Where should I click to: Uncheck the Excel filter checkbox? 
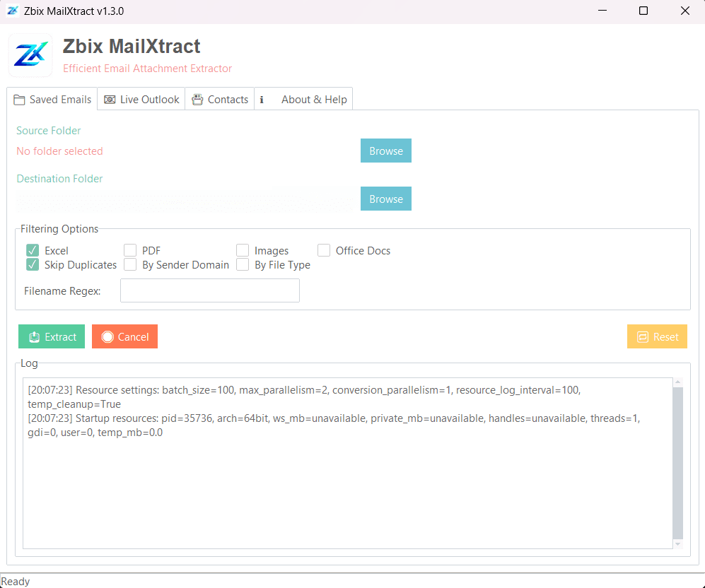33,250
